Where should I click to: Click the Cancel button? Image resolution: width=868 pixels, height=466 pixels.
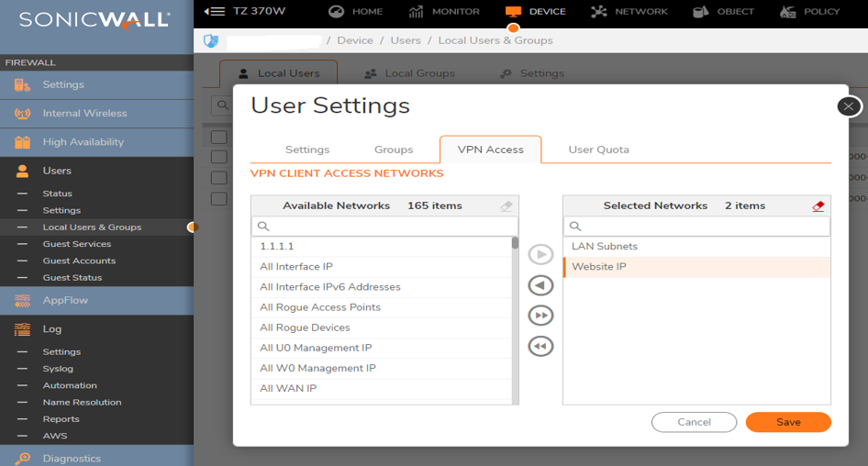coord(694,422)
